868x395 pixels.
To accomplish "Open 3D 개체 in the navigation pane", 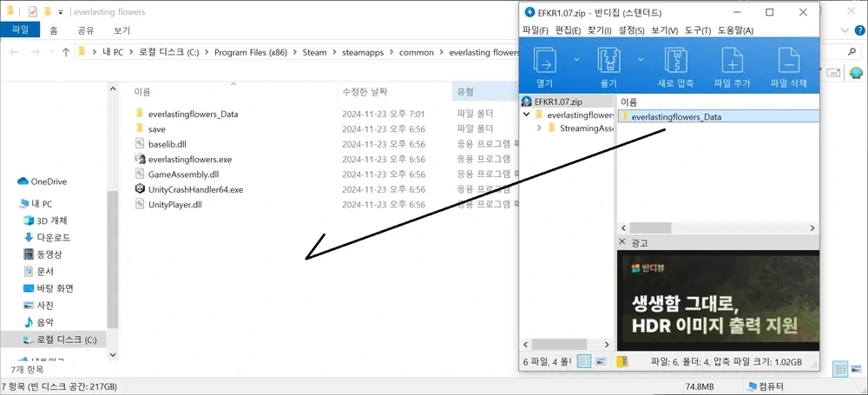I will click(x=45, y=221).
